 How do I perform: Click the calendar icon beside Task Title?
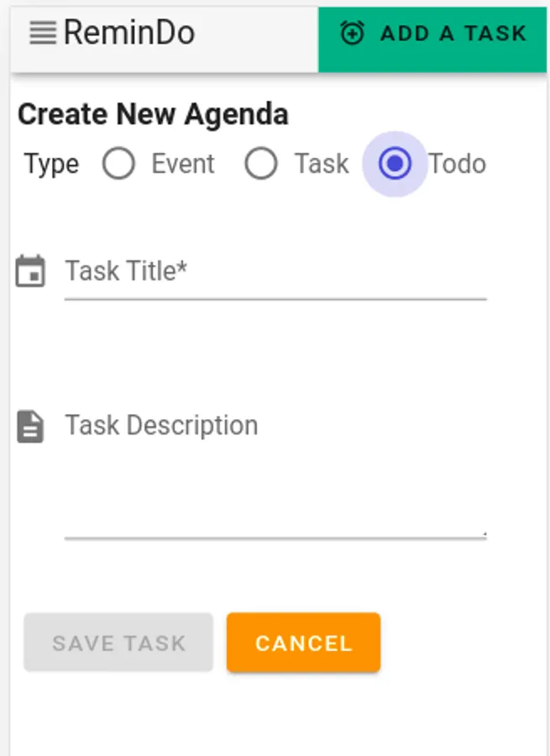[x=30, y=272]
